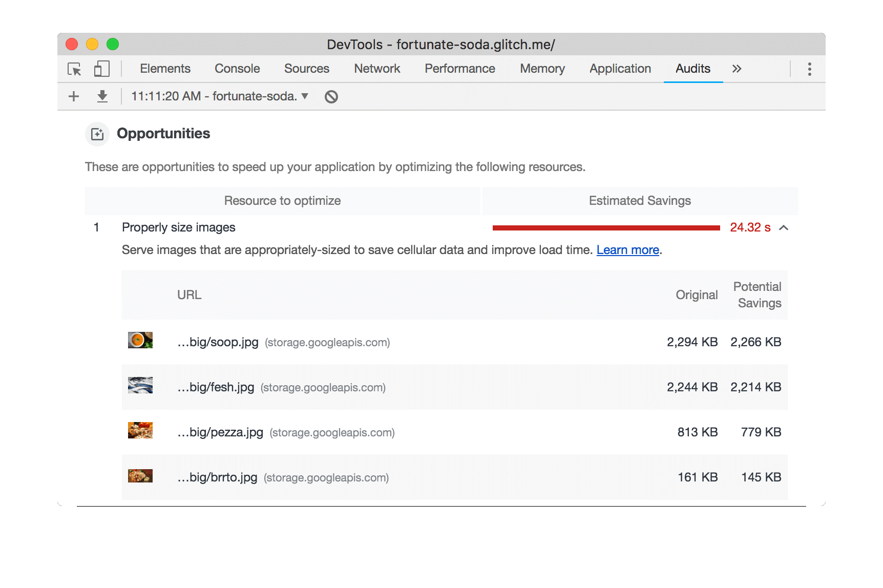Viewport: 883px width, 588px height.
Task: Open the DevTools three-dot customize menu
Action: pos(809,68)
